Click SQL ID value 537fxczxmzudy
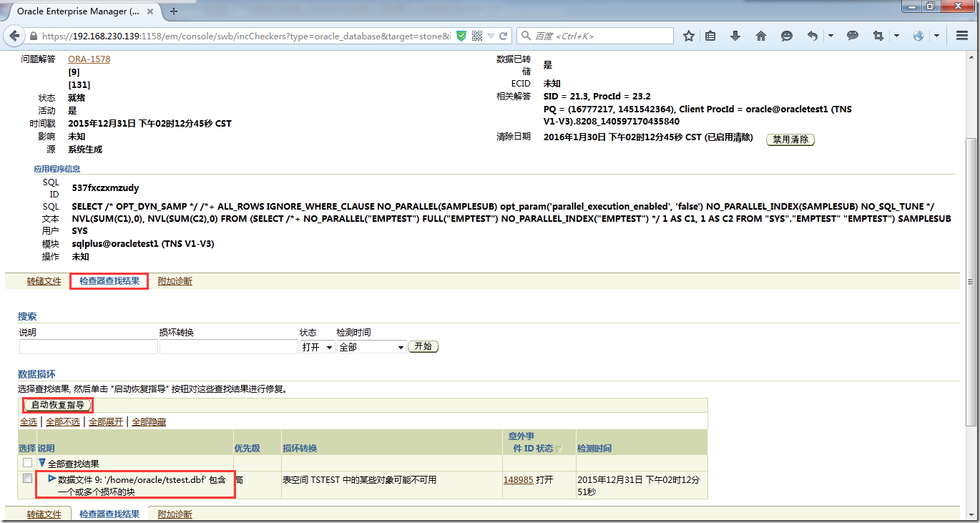Image resolution: width=980 pixels, height=523 pixels. click(x=106, y=188)
